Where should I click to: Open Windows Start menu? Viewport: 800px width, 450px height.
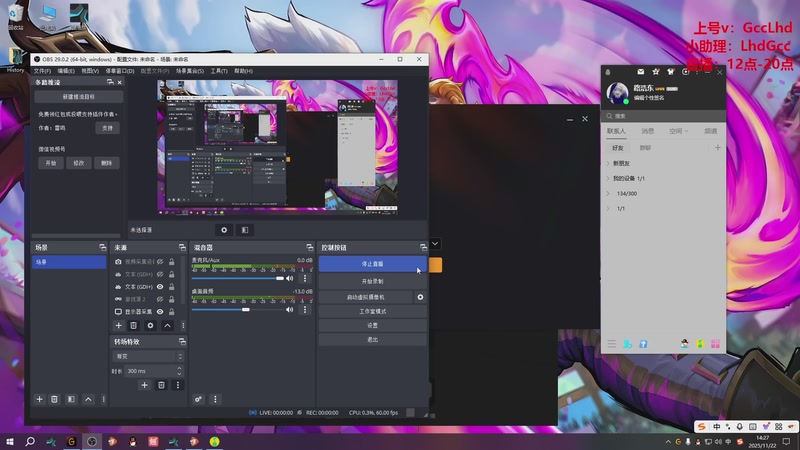(x=10, y=441)
